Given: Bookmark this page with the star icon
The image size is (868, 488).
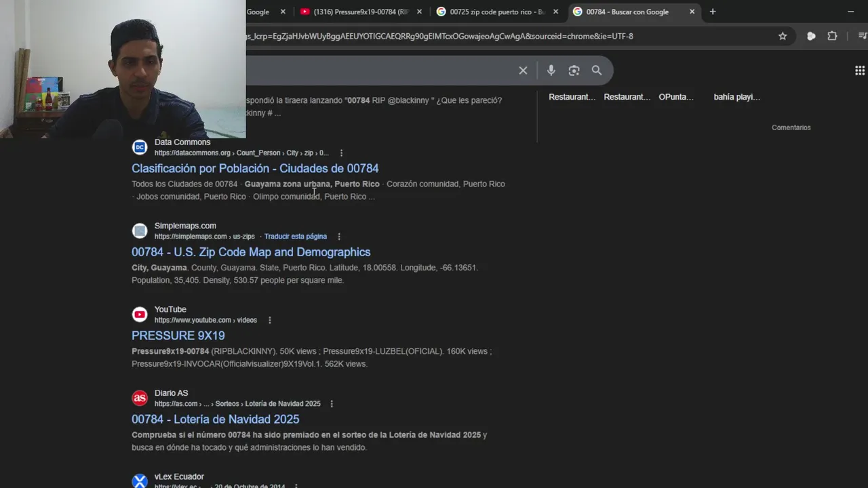Looking at the screenshot, I should tap(783, 36).
